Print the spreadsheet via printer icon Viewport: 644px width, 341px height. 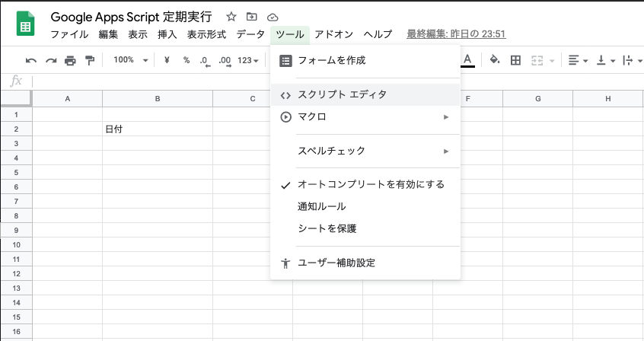(x=70, y=60)
